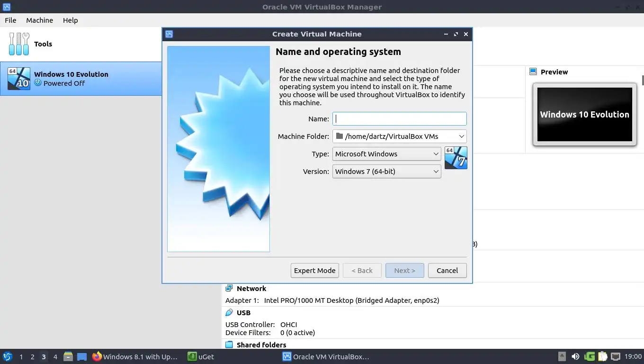The height and width of the screenshot is (364, 644).
Task: Open the Version dropdown showing Windows 7 (64-bit)
Action: (387, 171)
